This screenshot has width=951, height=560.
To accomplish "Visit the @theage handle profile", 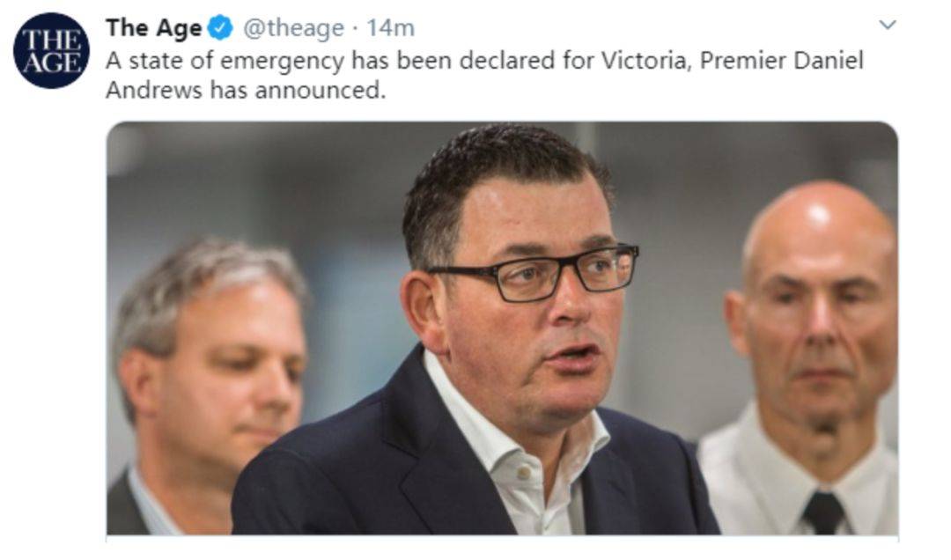I will [293, 28].
